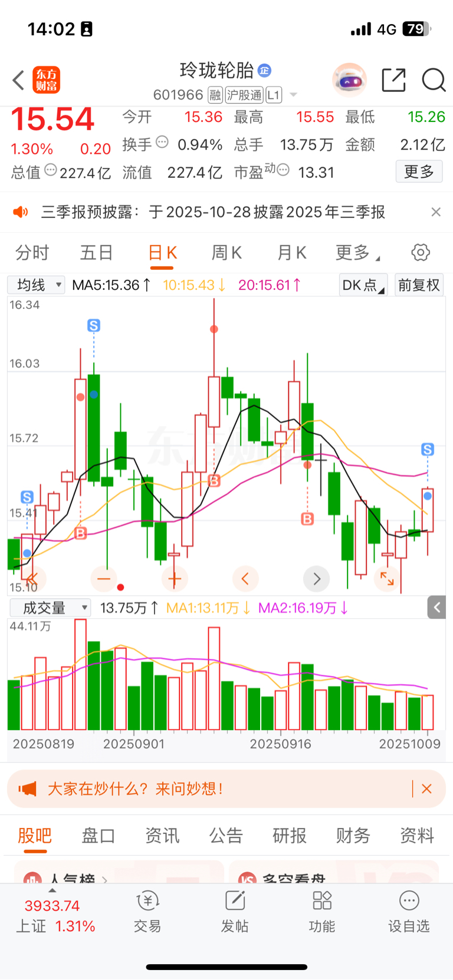Open the 资料 tab
The width and height of the screenshot is (453, 980).
click(x=417, y=836)
